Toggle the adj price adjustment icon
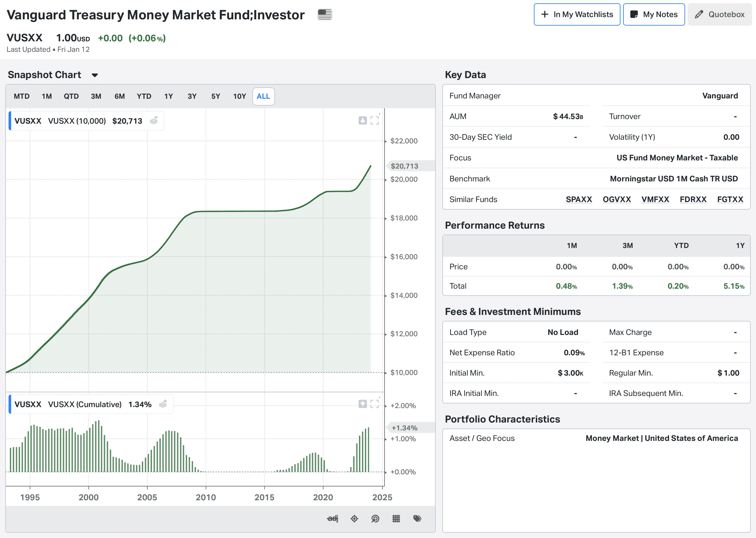 coord(333,518)
